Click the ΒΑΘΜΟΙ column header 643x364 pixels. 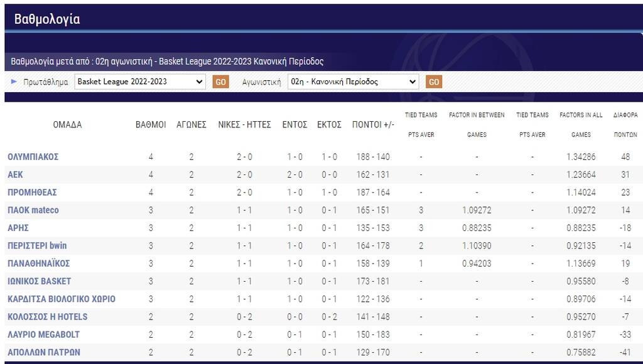coord(151,125)
